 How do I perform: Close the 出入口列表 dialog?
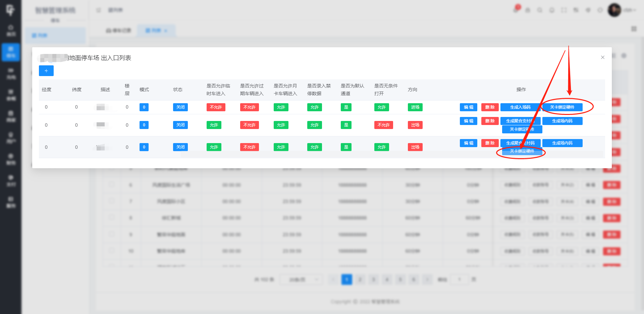(x=602, y=57)
